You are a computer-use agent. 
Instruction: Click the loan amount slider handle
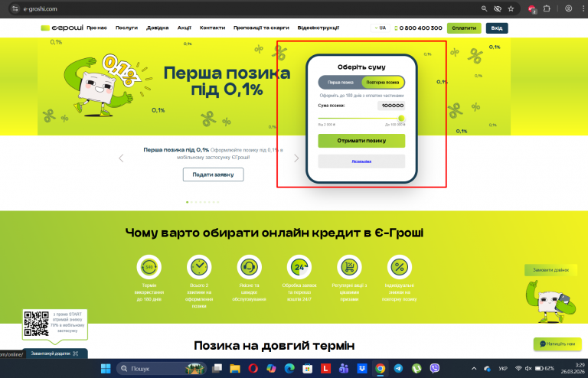pyautogui.click(x=401, y=118)
